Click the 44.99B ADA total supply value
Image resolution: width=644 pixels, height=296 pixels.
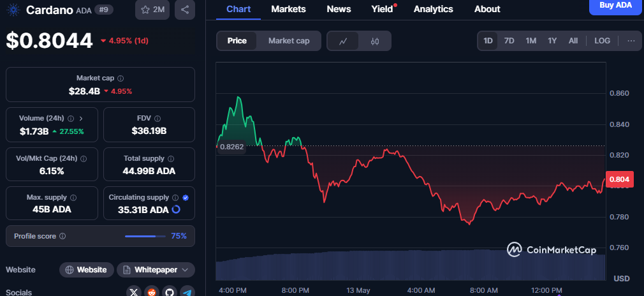point(149,171)
